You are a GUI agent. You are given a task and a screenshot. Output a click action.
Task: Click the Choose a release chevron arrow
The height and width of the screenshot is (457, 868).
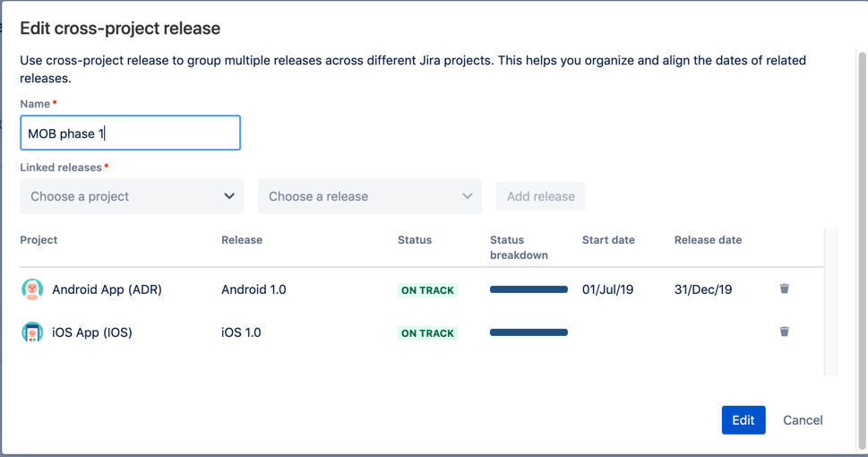(x=468, y=196)
